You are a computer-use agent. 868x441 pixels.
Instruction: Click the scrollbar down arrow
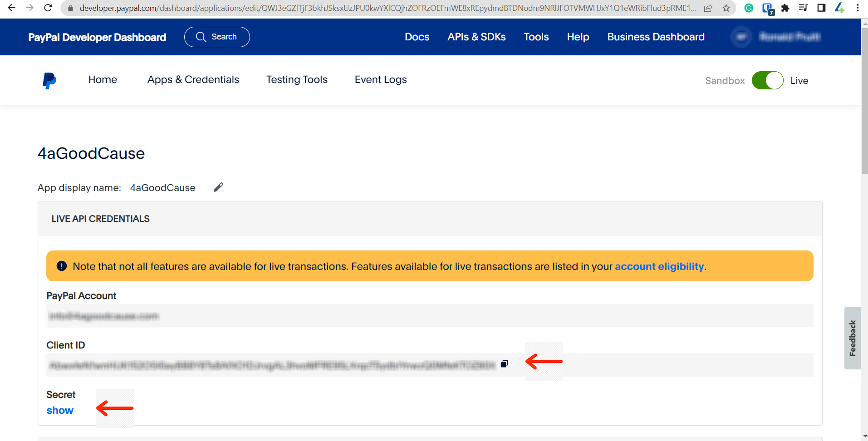point(864,437)
